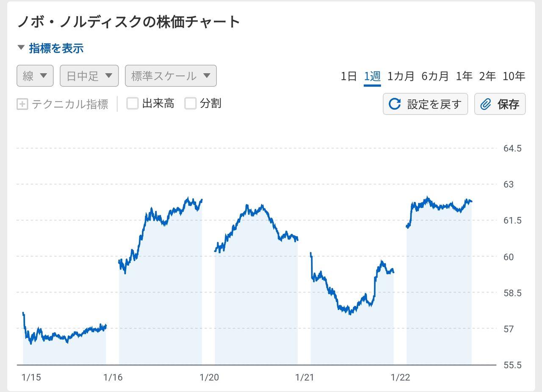Viewport: 542px width, 392px height.
Task: Enable the 分割 split checkbox
Action: pyautogui.click(x=190, y=103)
